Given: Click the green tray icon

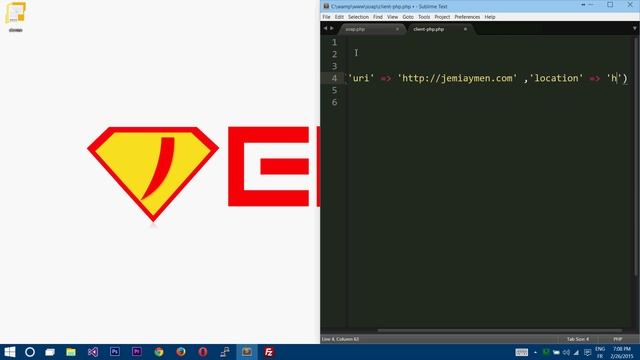Looking at the screenshot, I should pyautogui.click(x=546, y=352).
